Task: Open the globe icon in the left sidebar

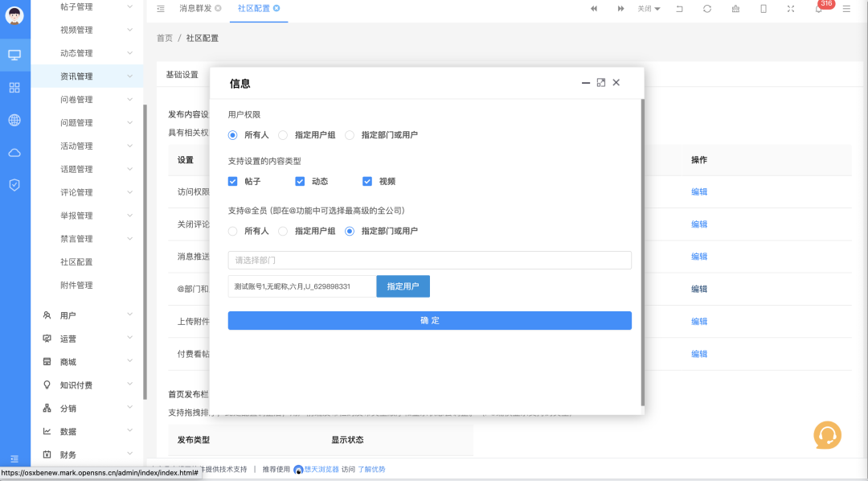Action: (x=14, y=119)
